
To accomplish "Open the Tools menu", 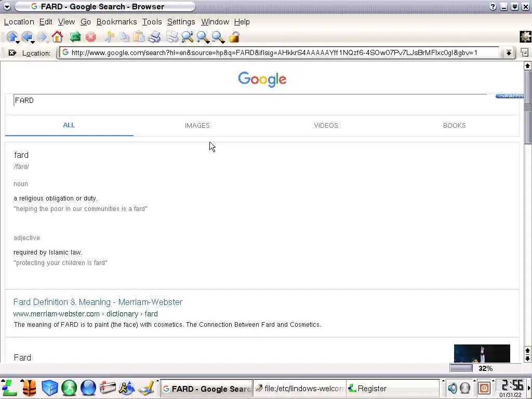I will pyautogui.click(x=152, y=22).
